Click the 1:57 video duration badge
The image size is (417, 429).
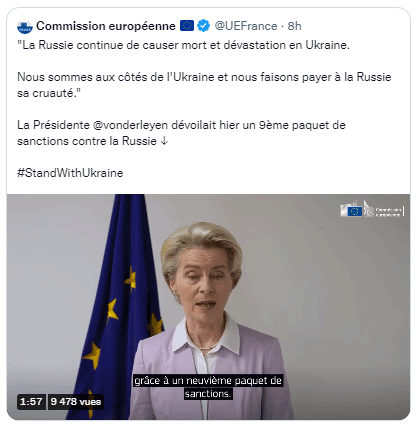pyautogui.click(x=31, y=402)
